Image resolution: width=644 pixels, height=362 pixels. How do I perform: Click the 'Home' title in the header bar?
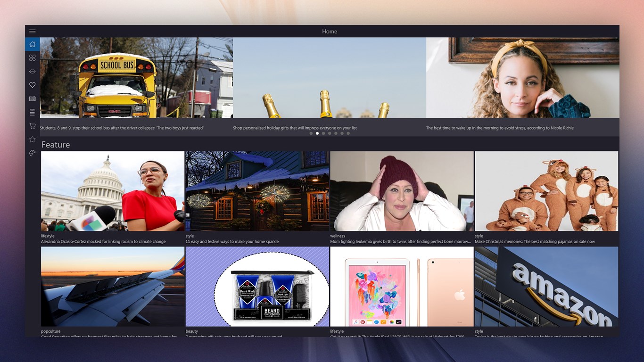click(330, 32)
